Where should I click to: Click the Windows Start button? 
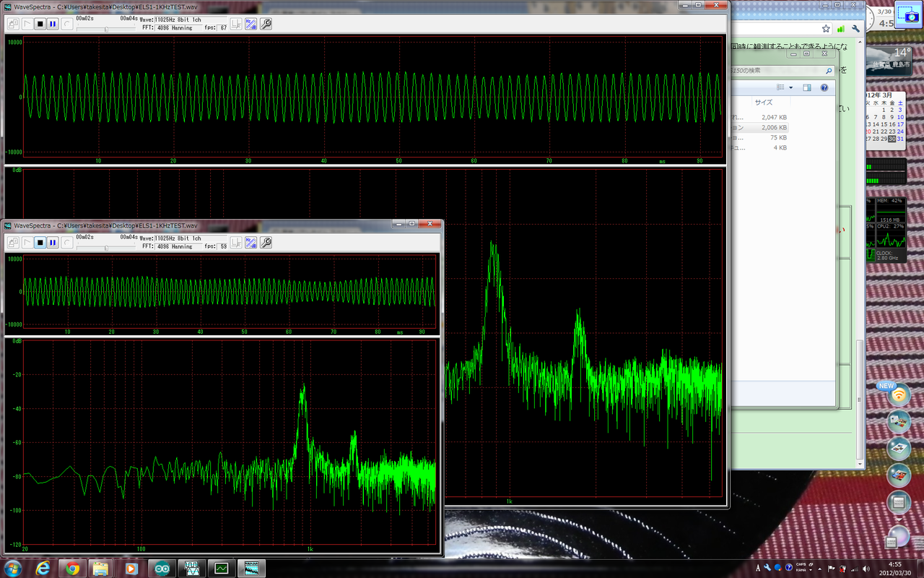click(12, 568)
